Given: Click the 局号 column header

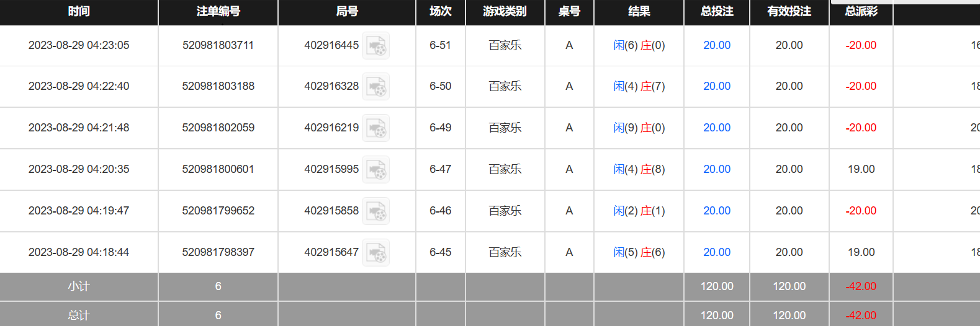Looking at the screenshot, I should point(347,11).
